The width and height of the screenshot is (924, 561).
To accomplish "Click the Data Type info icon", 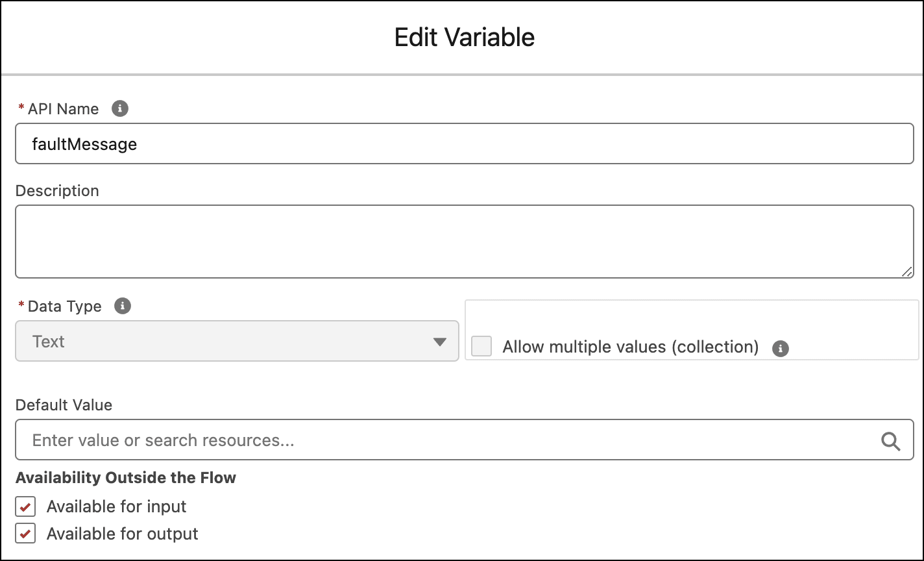I will click(123, 306).
